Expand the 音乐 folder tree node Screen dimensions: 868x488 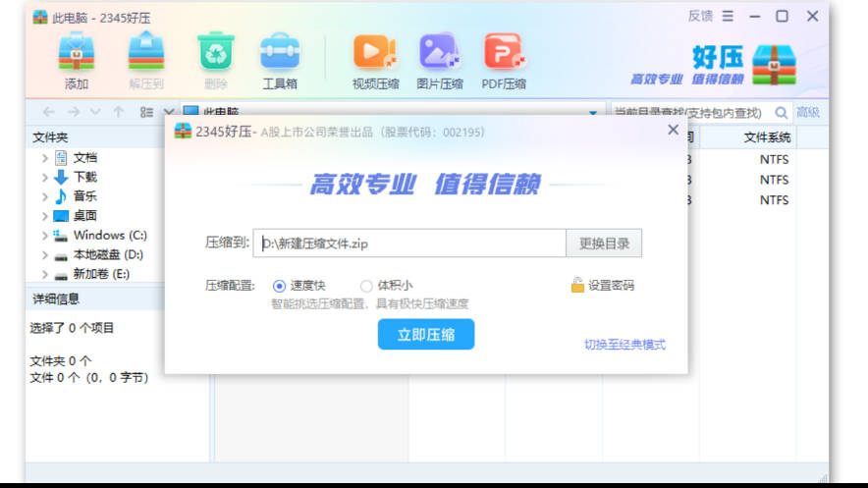45,197
